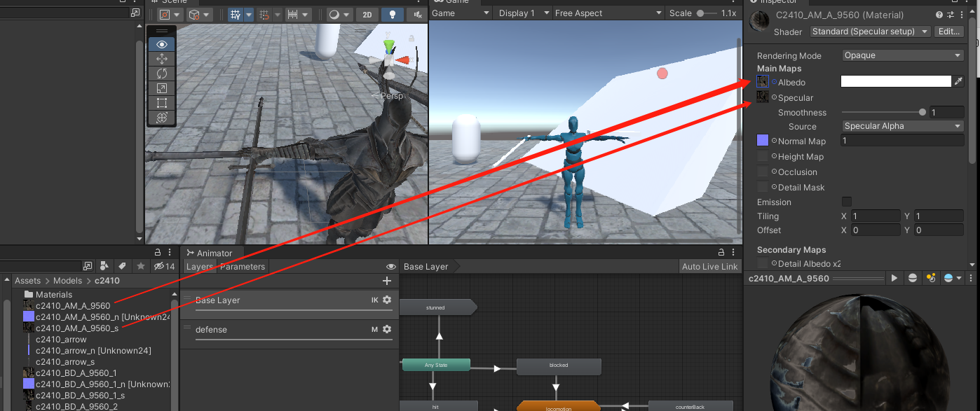
Task: Click the Smoothness slider handle
Action: [923, 112]
